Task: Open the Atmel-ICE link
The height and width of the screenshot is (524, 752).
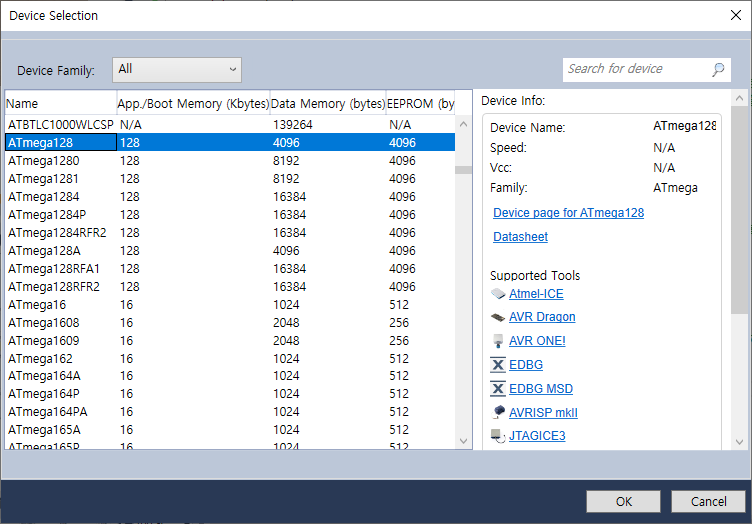Action: click(x=536, y=293)
